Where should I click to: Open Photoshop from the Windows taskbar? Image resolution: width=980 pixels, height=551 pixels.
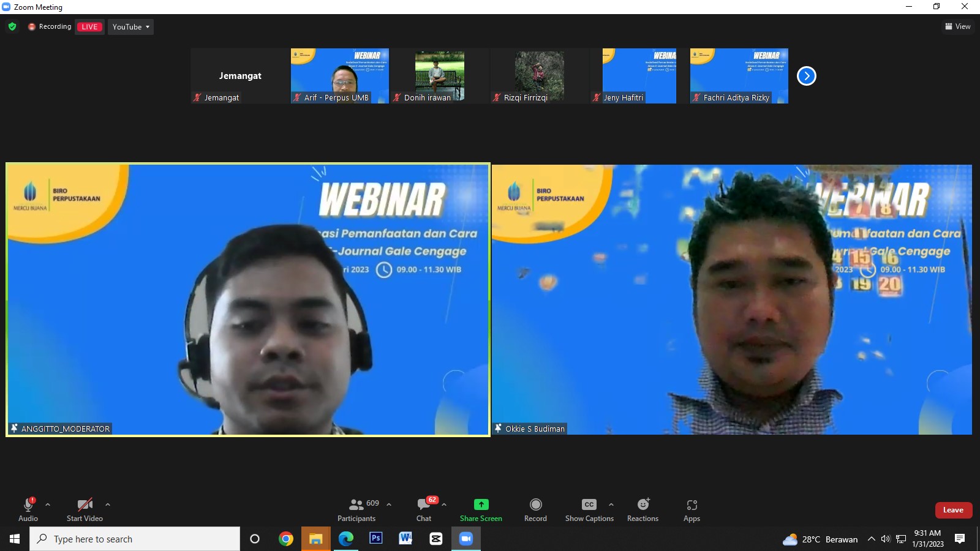375,539
